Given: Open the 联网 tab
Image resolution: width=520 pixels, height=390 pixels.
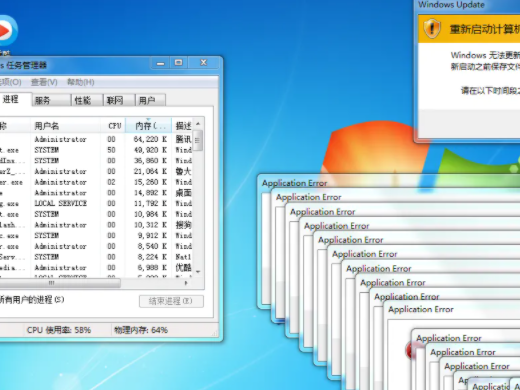Looking at the screenshot, I should pos(119,100).
